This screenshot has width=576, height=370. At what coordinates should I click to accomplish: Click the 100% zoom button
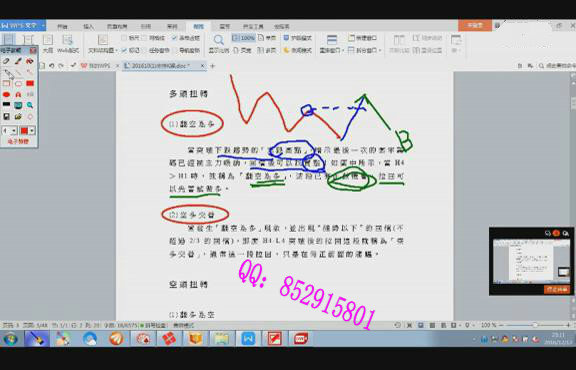click(244, 38)
